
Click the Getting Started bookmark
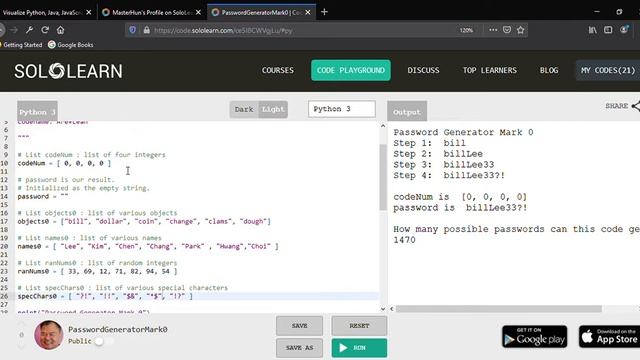(21, 45)
